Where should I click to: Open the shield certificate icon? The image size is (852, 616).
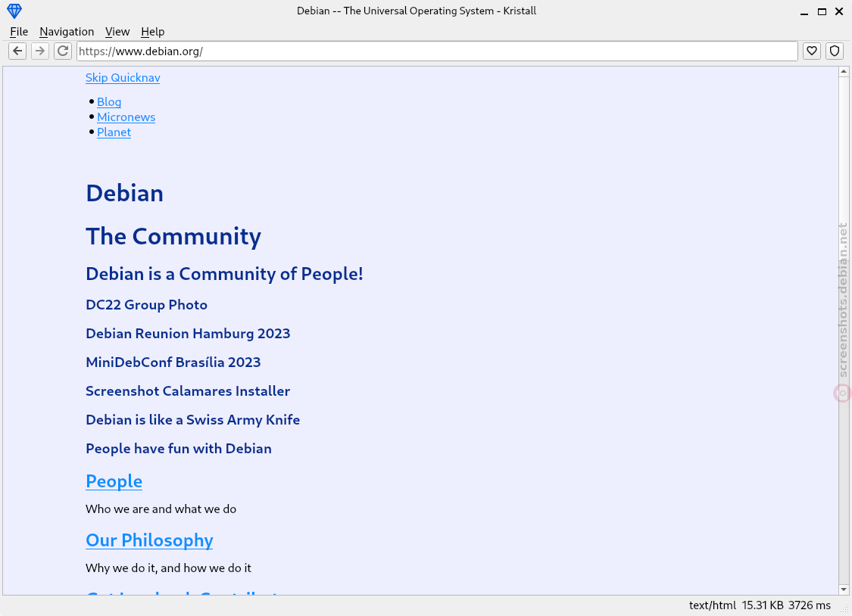tap(835, 51)
